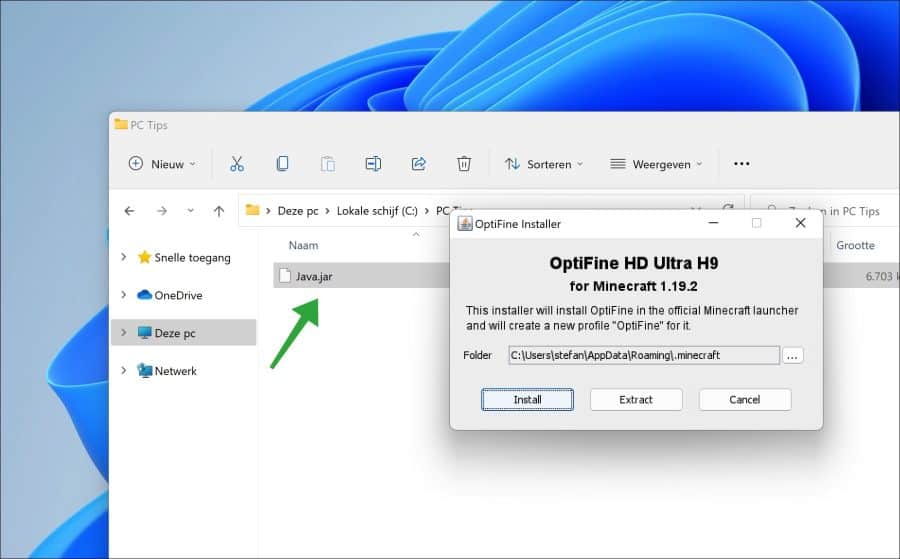Click the Extract button in OptiFine Installer

pyautogui.click(x=636, y=399)
